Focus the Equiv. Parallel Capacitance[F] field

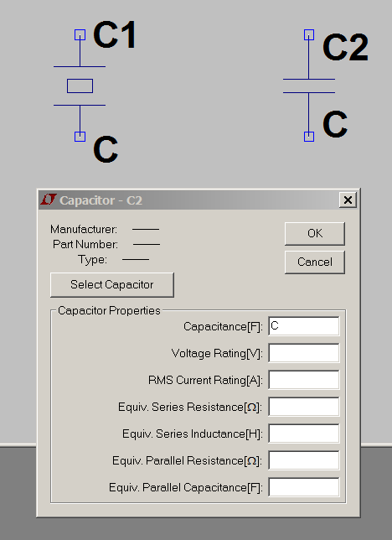click(x=303, y=487)
